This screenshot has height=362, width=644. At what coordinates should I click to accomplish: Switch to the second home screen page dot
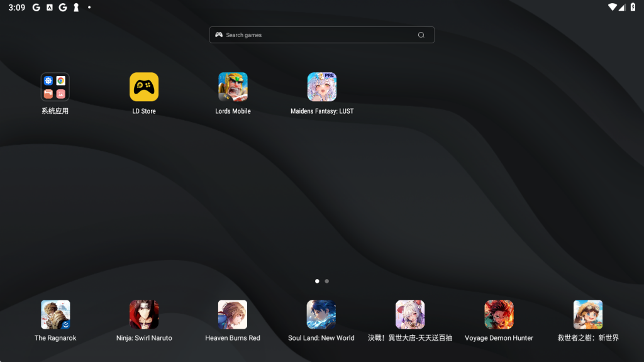tap(327, 281)
